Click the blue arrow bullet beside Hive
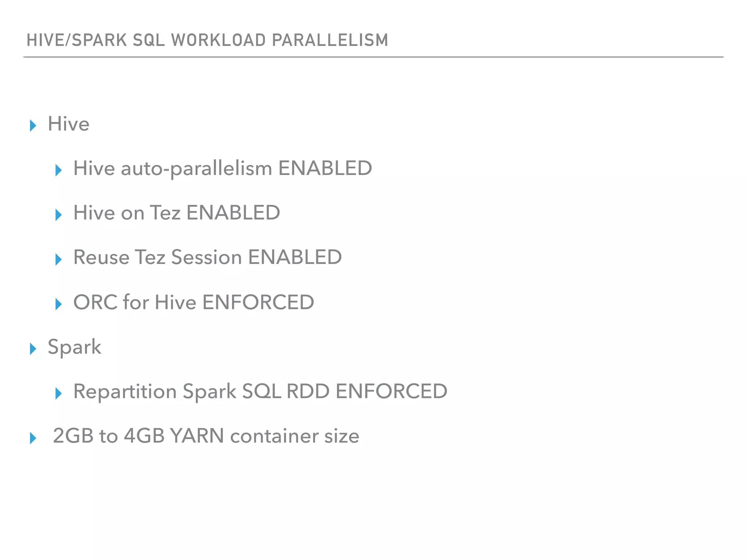747x560 pixels. tap(33, 125)
